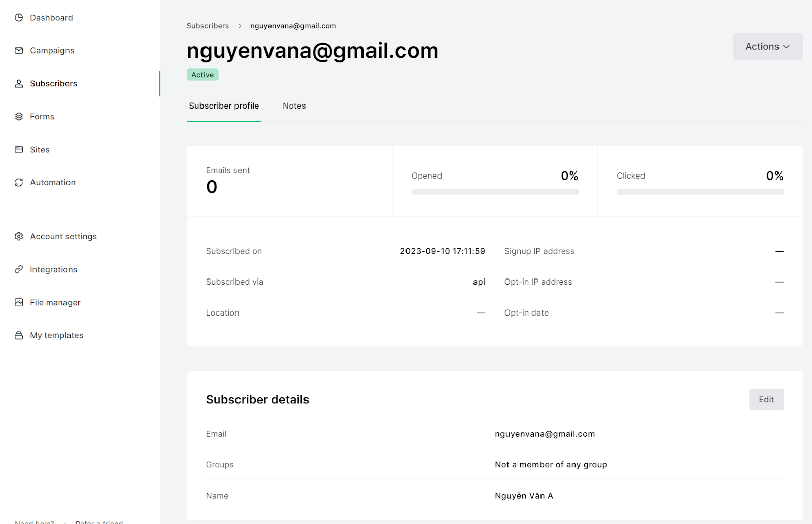
Task: Click the Integrations link icon
Action: point(19,269)
